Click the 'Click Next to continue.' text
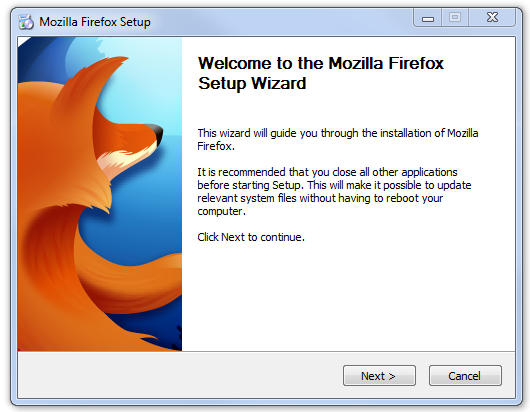This screenshot has width=530, height=412. click(251, 237)
